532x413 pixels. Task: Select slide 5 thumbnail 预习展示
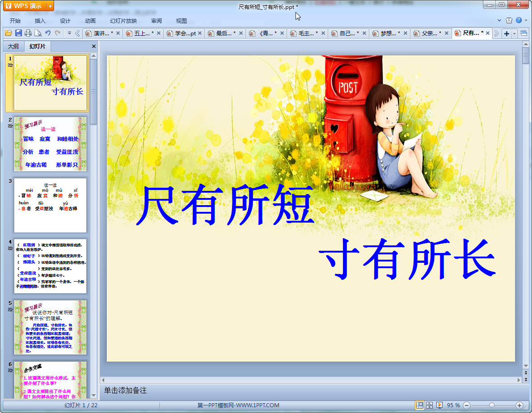[50, 327]
